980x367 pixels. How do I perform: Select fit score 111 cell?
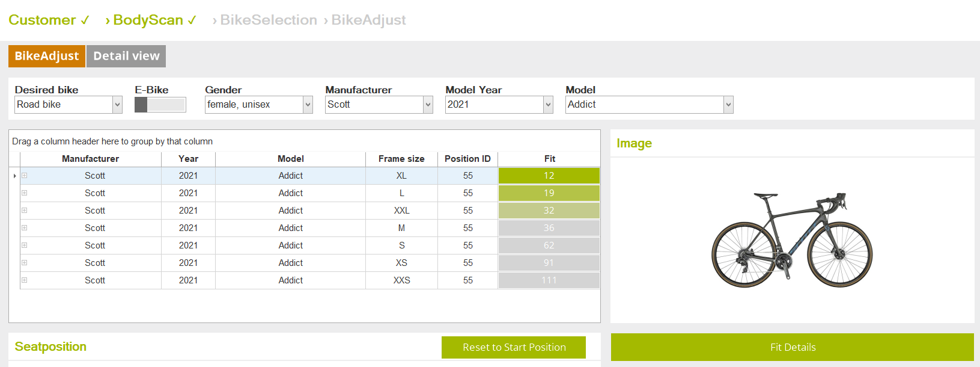(549, 280)
